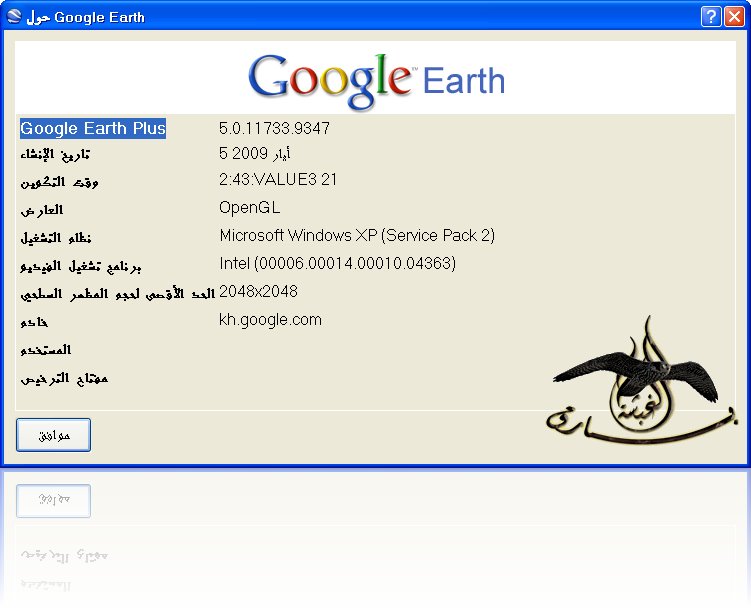
Task: Click the help question mark button
Action: tap(711, 17)
